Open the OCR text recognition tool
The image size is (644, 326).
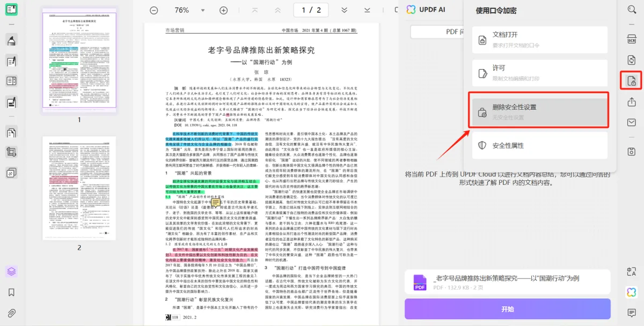631,39
